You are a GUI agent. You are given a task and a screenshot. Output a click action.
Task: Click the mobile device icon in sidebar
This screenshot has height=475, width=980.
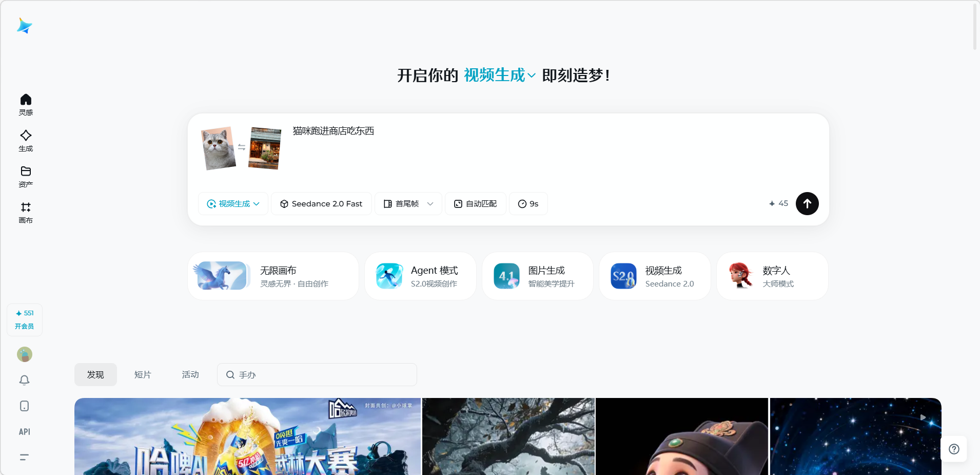(x=25, y=406)
